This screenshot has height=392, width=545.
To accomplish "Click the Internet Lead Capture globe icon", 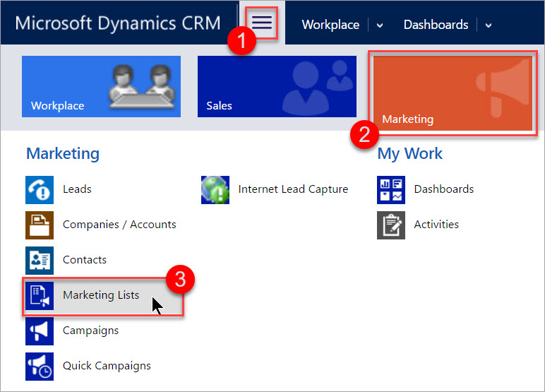I will 215,189.
